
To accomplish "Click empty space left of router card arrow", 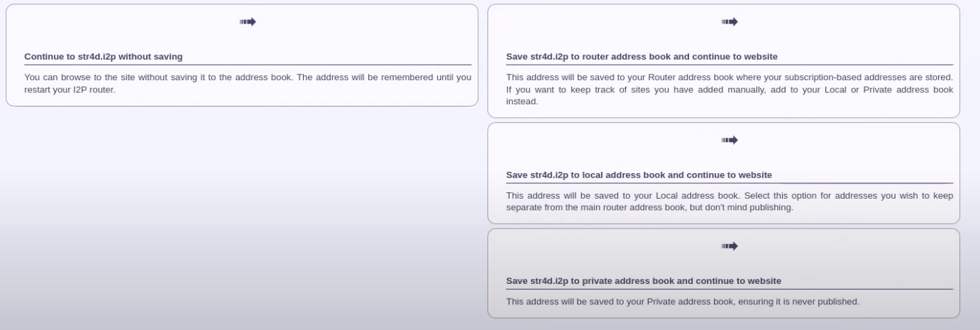I will point(610,22).
